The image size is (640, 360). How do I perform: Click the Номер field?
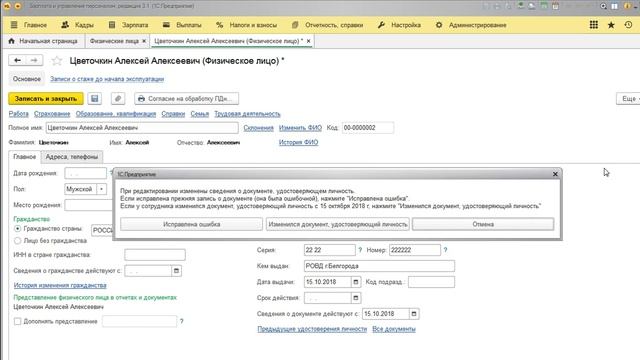click(x=415, y=250)
